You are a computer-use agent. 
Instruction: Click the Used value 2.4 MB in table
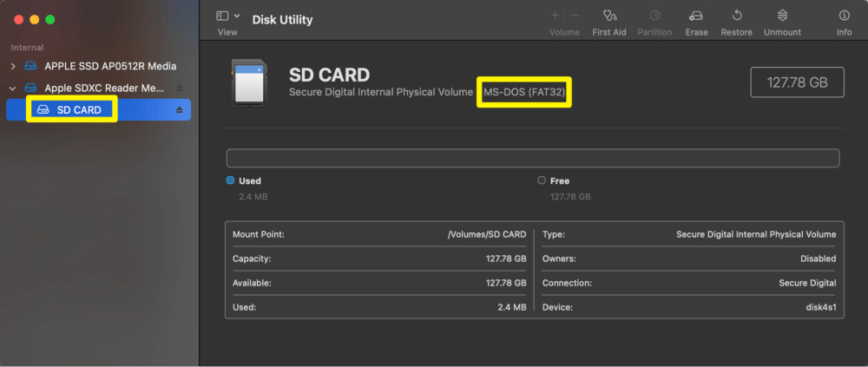512,307
